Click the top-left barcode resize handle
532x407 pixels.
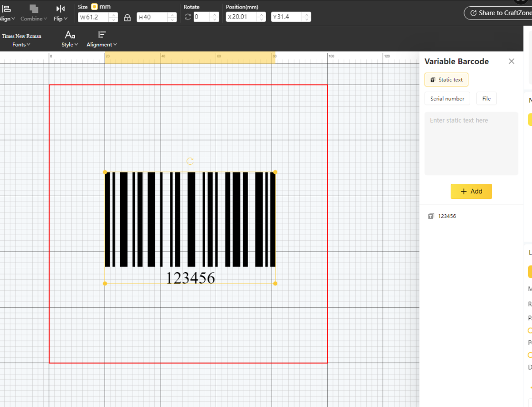(105, 172)
